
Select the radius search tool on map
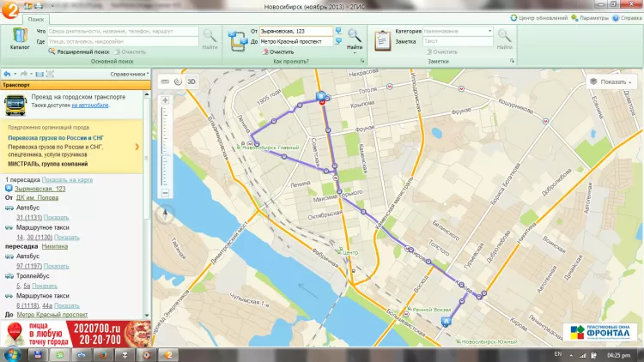click(x=178, y=81)
